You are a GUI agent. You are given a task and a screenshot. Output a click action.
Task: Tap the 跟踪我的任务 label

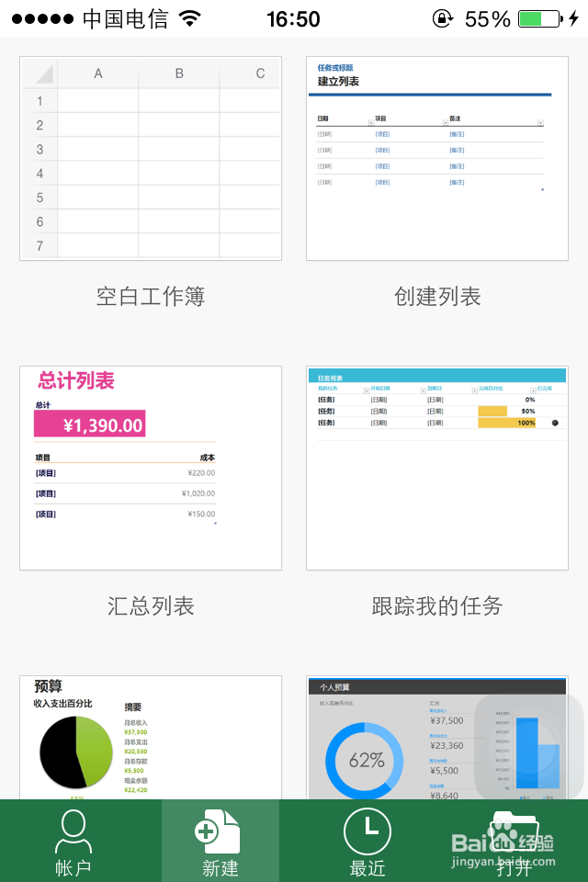[437, 605]
